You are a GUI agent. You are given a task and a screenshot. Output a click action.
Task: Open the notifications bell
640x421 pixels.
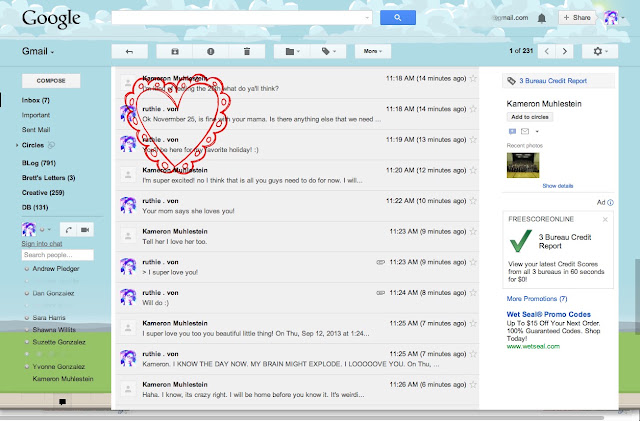click(x=542, y=18)
